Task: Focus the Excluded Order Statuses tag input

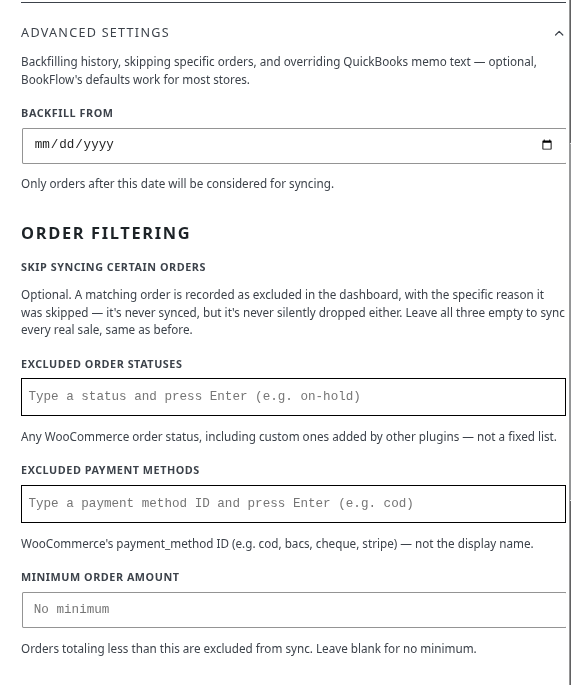Action: (x=293, y=397)
